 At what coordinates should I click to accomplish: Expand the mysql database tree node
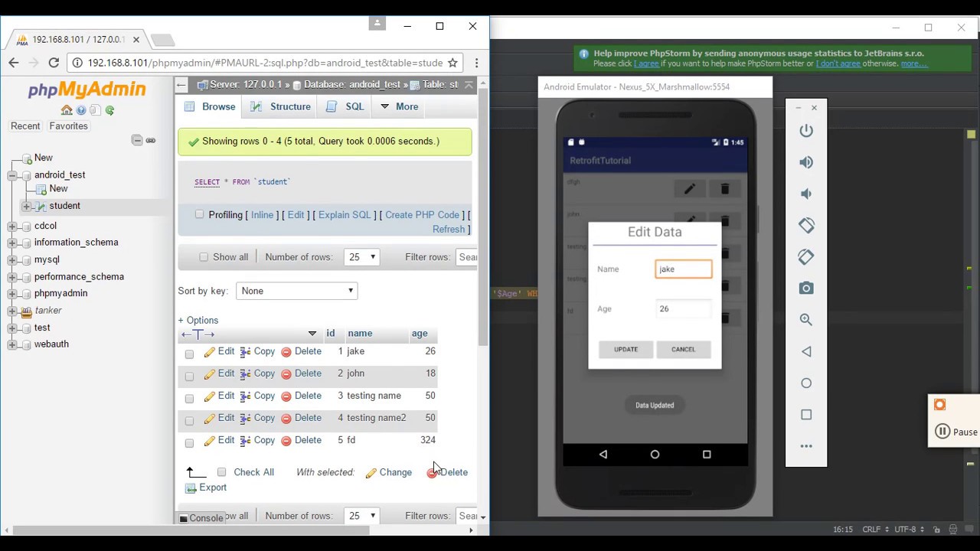pyautogui.click(x=12, y=259)
